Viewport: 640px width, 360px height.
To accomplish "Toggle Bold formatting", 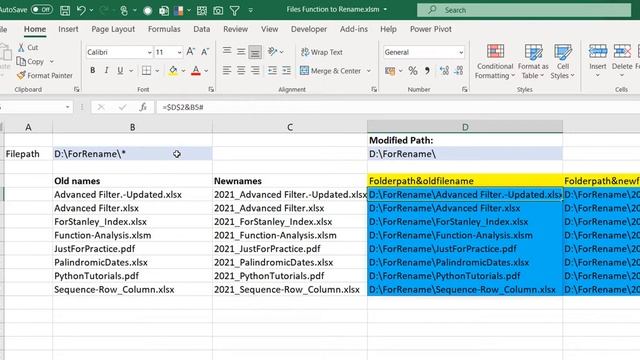I will click(x=93, y=70).
